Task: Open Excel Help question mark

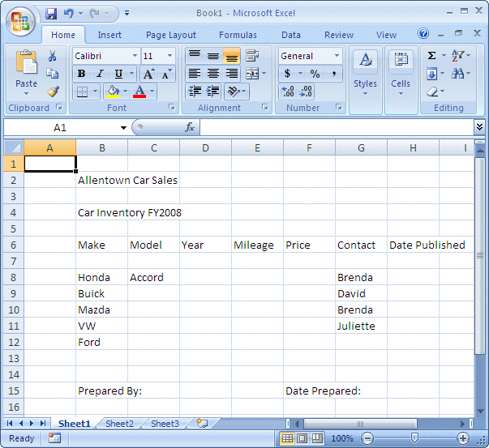Action: tap(423, 33)
